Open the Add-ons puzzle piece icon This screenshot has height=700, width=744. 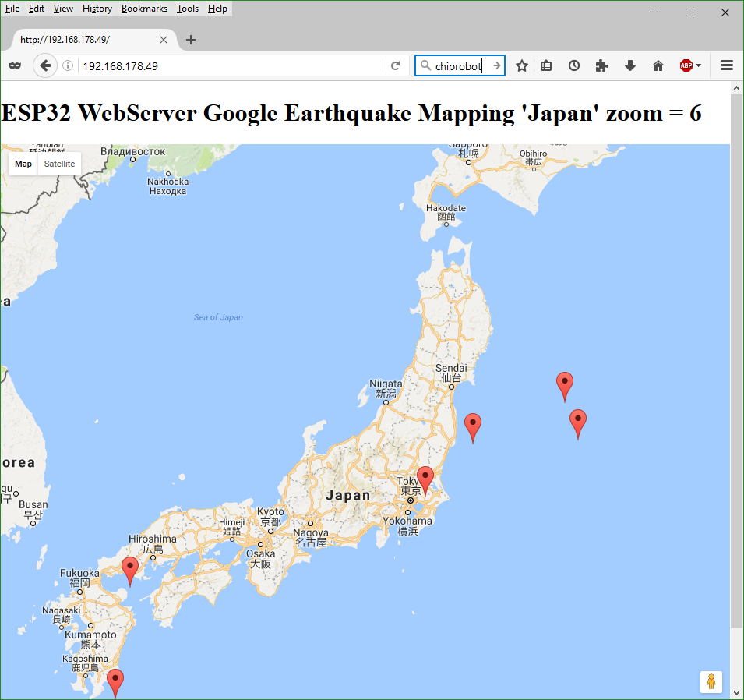point(601,65)
